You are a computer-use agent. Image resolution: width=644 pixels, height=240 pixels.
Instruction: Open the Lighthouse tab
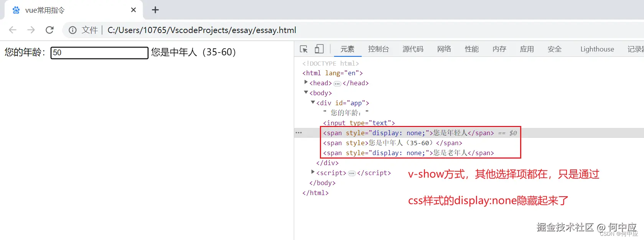point(597,49)
